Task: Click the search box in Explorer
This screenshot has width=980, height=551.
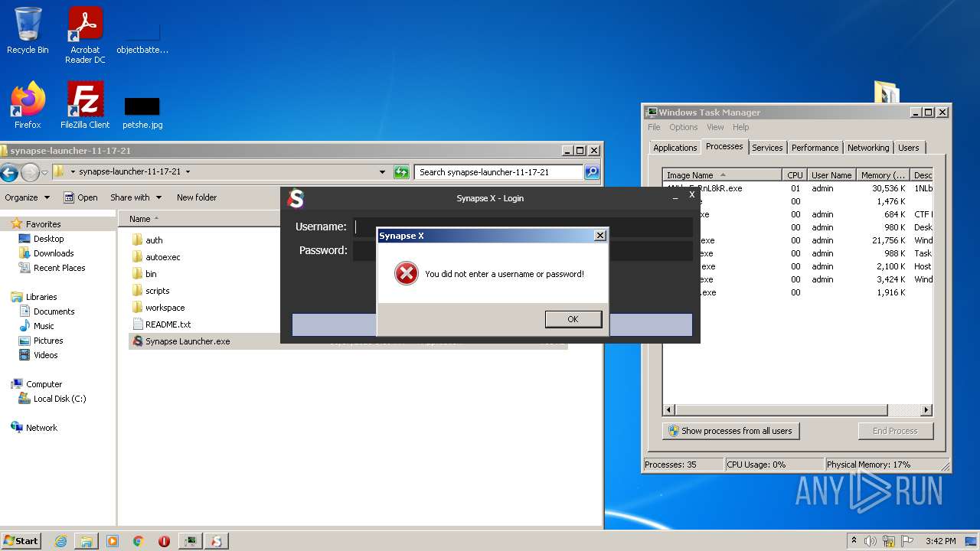Action: [498, 172]
